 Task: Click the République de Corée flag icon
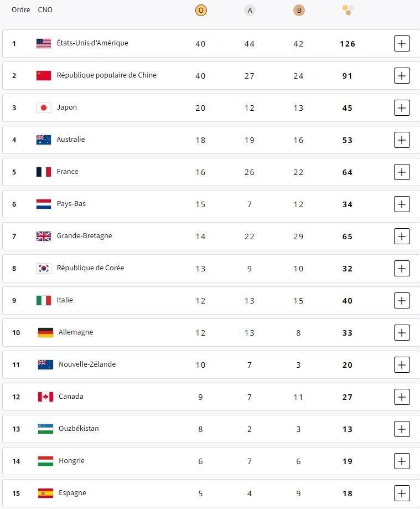pyautogui.click(x=44, y=269)
